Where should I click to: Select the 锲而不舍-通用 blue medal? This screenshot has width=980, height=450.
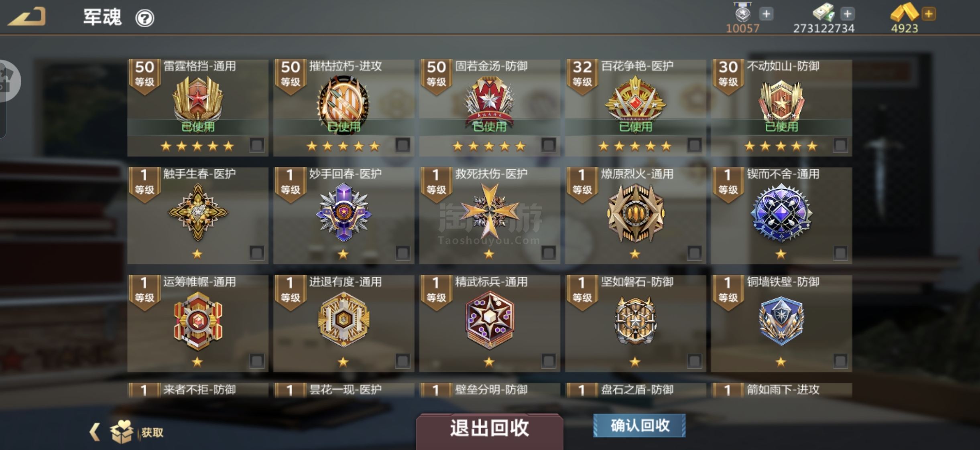pos(781,212)
